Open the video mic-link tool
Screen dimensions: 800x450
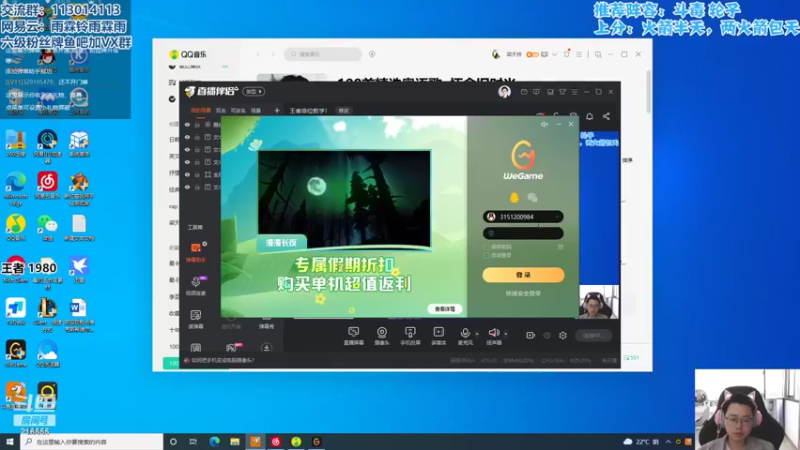[196, 285]
